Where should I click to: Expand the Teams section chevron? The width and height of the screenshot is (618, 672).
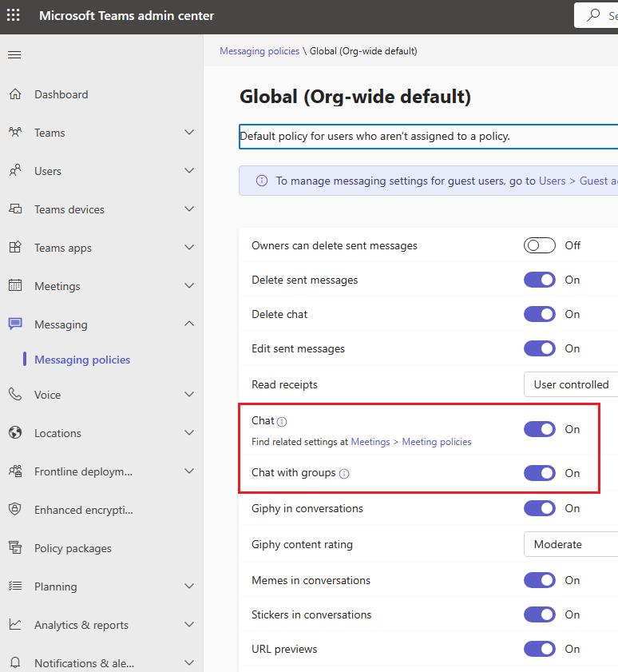pos(189,132)
